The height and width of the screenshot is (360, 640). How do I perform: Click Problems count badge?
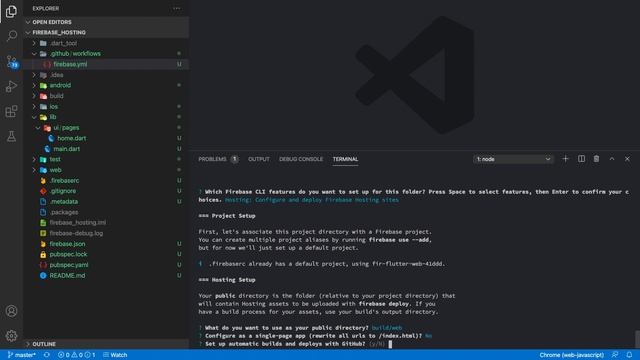[x=235, y=159]
